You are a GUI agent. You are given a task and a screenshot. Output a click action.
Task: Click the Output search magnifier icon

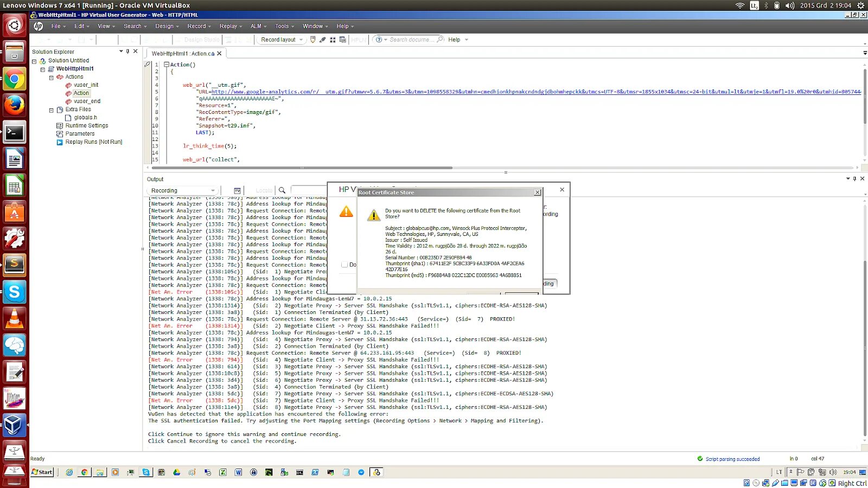(x=282, y=190)
